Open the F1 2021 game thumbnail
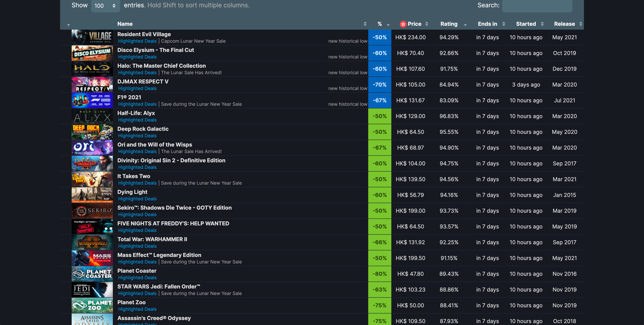Screen dimensions: 644x325 (x=92, y=100)
